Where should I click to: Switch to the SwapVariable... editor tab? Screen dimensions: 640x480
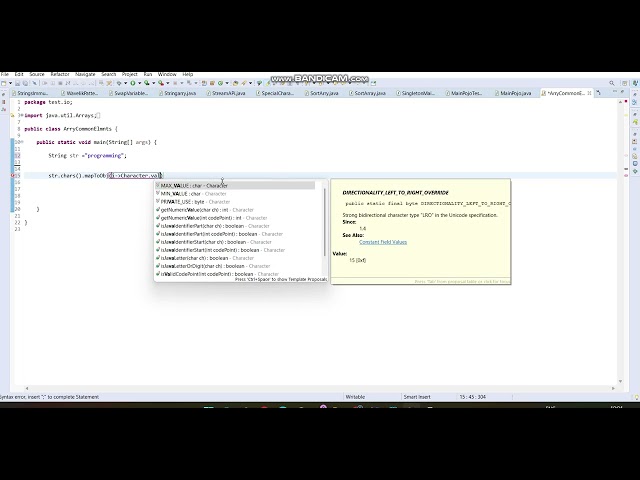(x=131, y=93)
